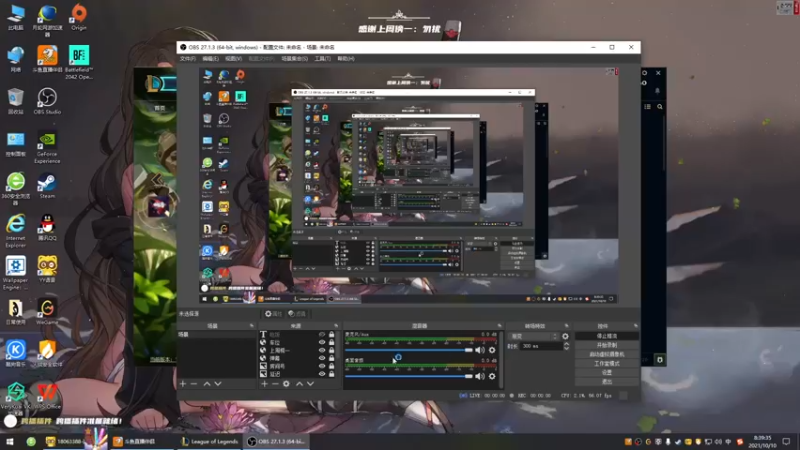800x450 pixels.
Task: Pop out the sources dock with its corner icon
Action: click(x=336, y=326)
